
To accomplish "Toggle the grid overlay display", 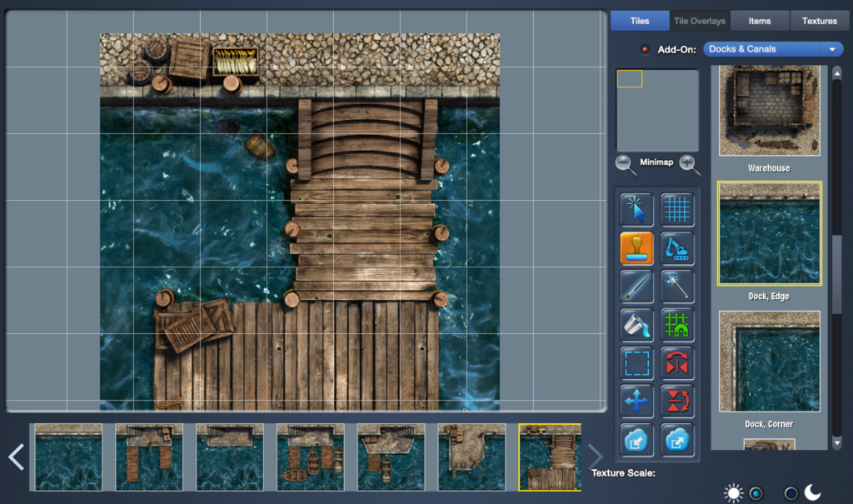I will pyautogui.click(x=677, y=209).
